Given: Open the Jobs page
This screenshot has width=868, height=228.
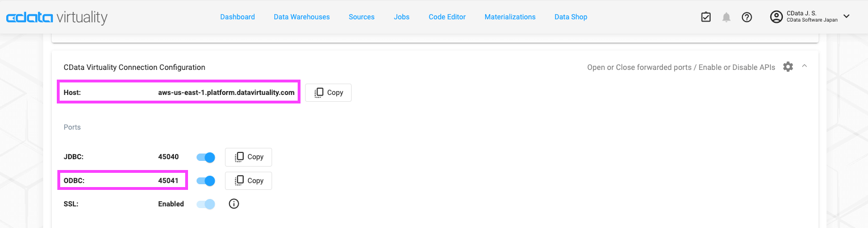Looking at the screenshot, I should (x=402, y=17).
